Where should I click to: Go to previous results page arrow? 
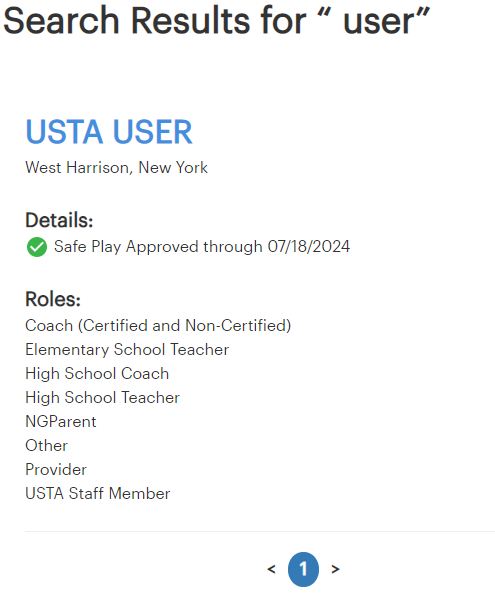(x=271, y=569)
